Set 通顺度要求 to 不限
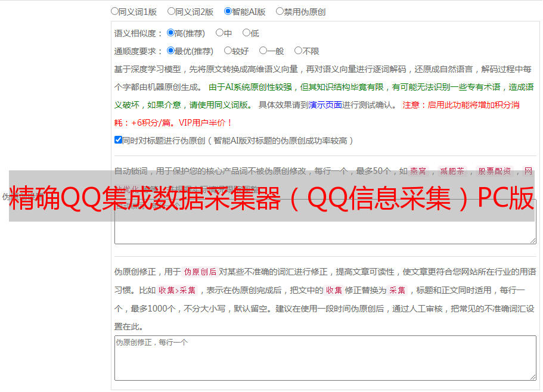Screen dimensions: 543x392 pyautogui.click(x=298, y=51)
